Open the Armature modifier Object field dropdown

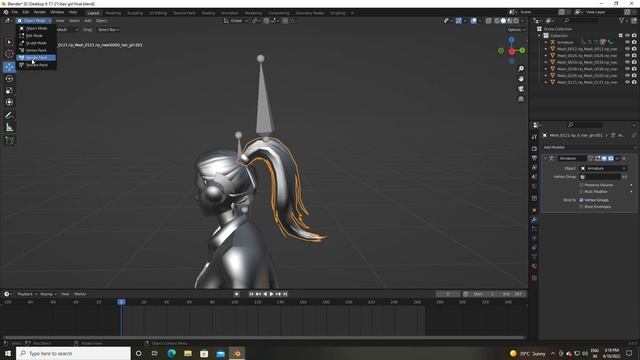[603, 168]
